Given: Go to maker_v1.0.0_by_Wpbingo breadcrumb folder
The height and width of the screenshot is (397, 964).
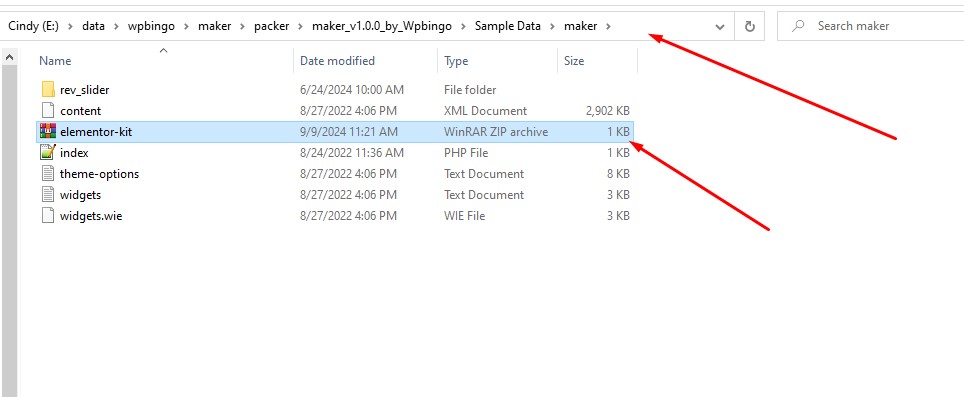Looking at the screenshot, I should (382, 26).
